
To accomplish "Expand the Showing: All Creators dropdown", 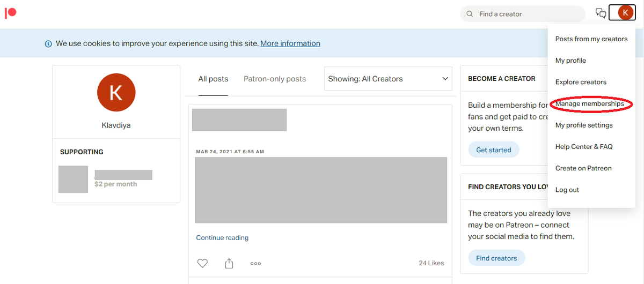I will (389, 79).
